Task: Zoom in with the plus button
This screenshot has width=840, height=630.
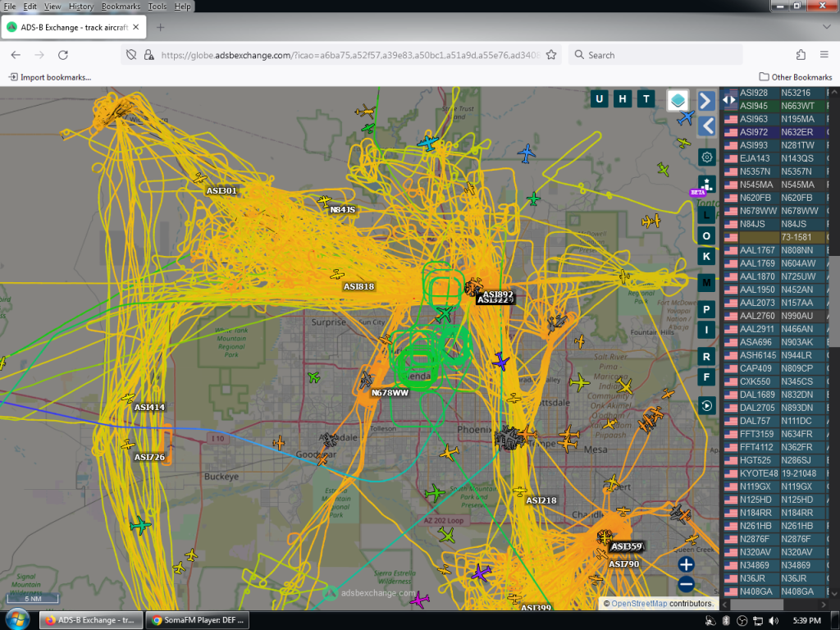Action: [x=687, y=564]
